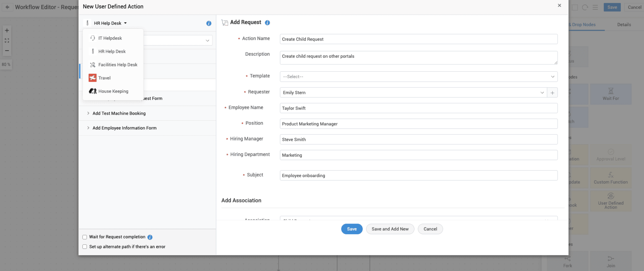This screenshot has width=644, height=271.
Task: Click the Add Association heading
Action: (241, 201)
